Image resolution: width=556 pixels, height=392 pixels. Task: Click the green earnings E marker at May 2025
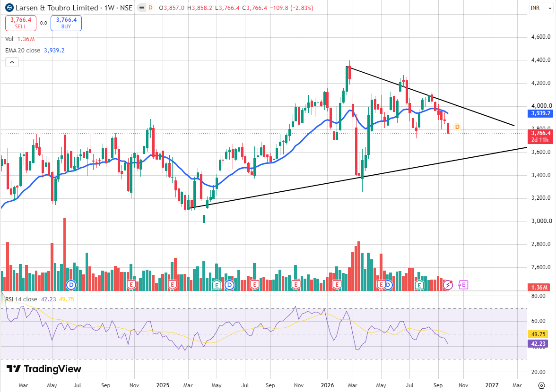point(217,285)
